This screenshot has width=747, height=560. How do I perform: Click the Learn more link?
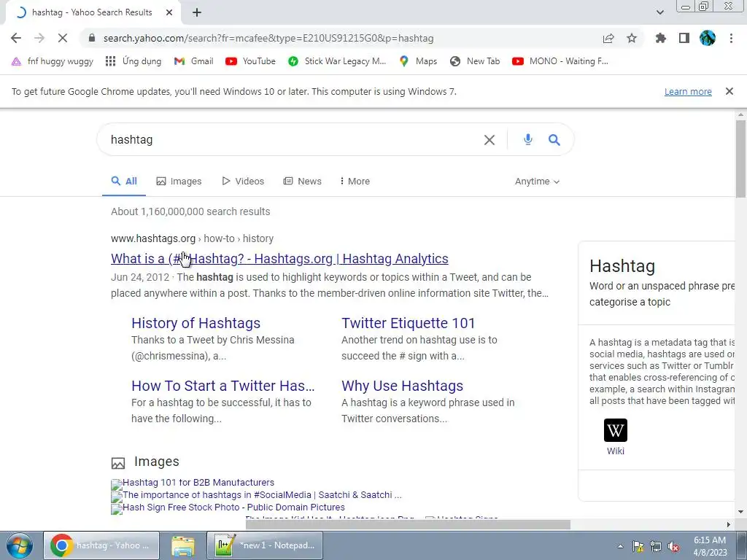(688, 91)
